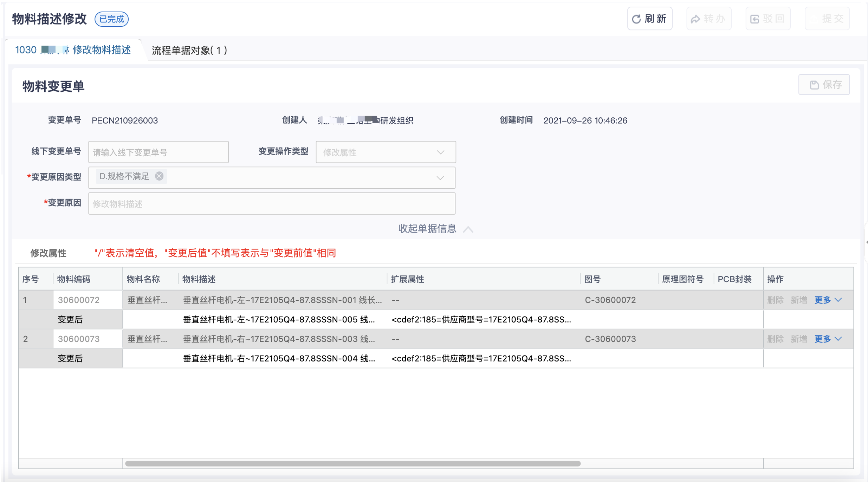The image size is (868, 482).
Task: Open the 变更操作类型 dropdown
Action: (386, 152)
